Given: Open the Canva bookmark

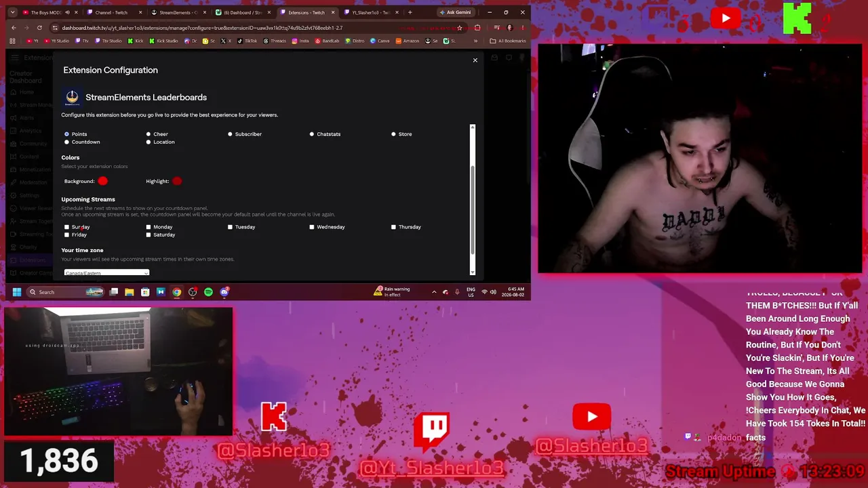Looking at the screenshot, I should [x=380, y=41].
